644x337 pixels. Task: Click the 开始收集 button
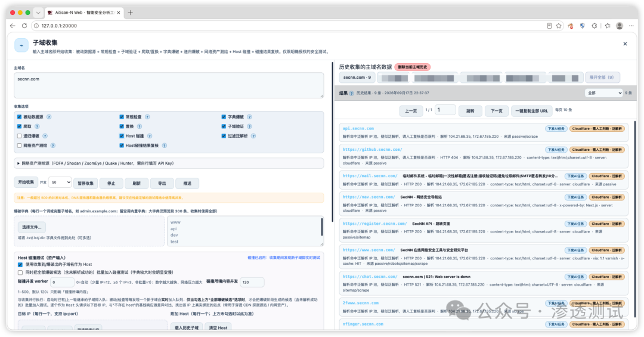pyautogui.click(x=26, y=182)
